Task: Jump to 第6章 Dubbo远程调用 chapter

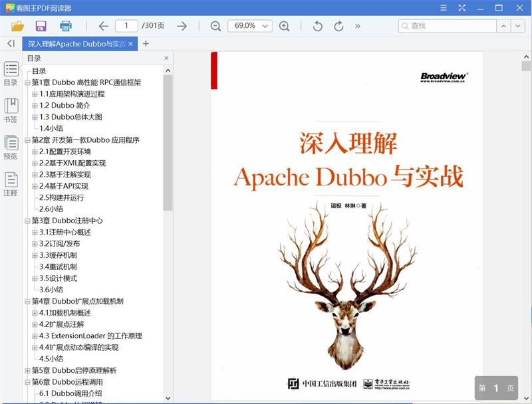Action: [x=67, y=382]
